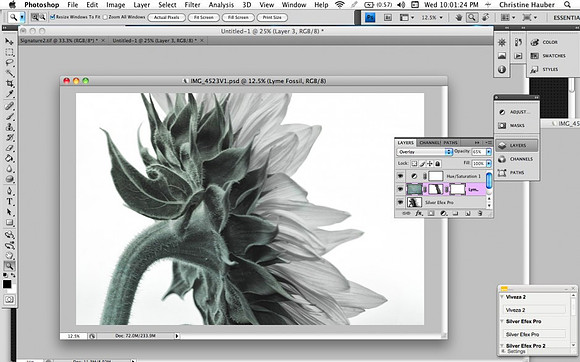This screenshot has height=362, width=580.
Task: Click Link layers icon
Action: tap(406, 213)
